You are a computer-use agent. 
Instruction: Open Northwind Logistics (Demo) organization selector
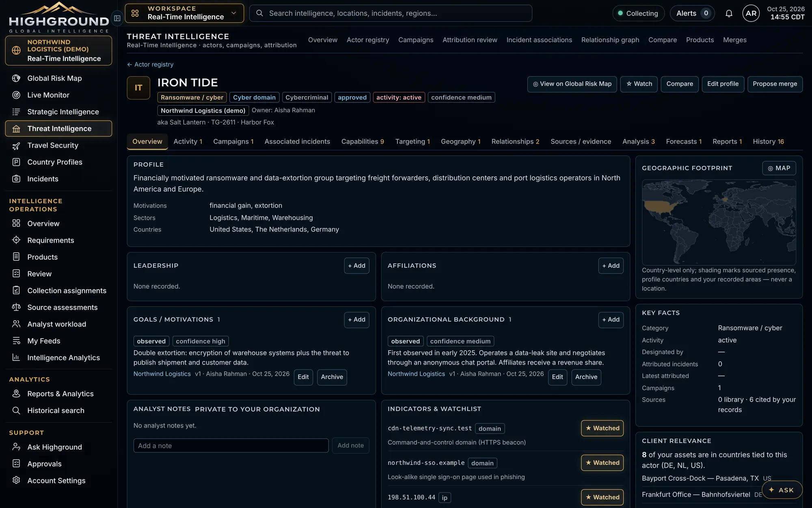click(x=58, y=50)
